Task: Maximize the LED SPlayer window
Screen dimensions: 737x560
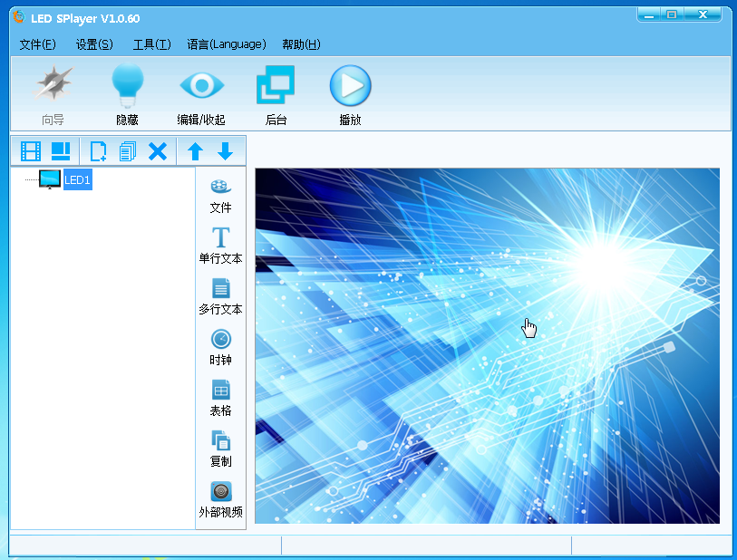Action: point(672,14)
